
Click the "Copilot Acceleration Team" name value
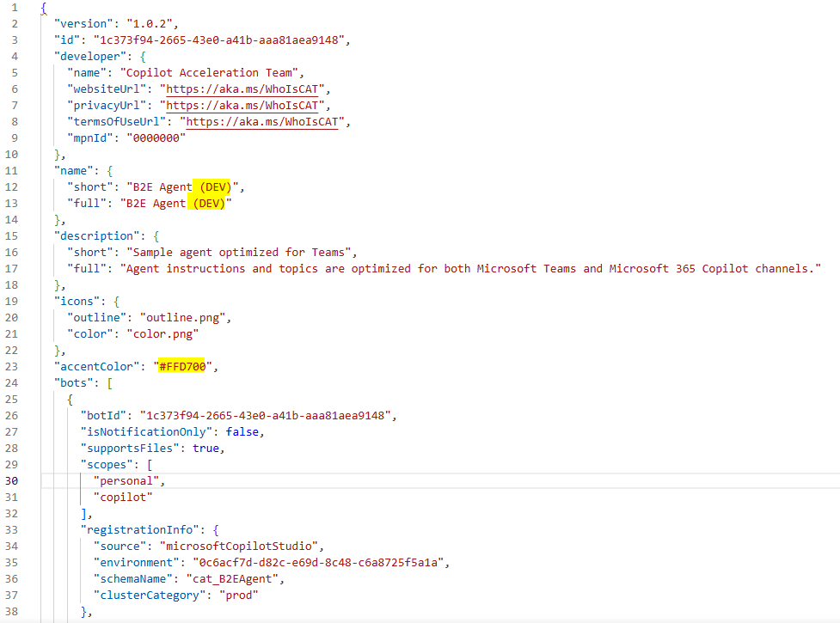212,72
